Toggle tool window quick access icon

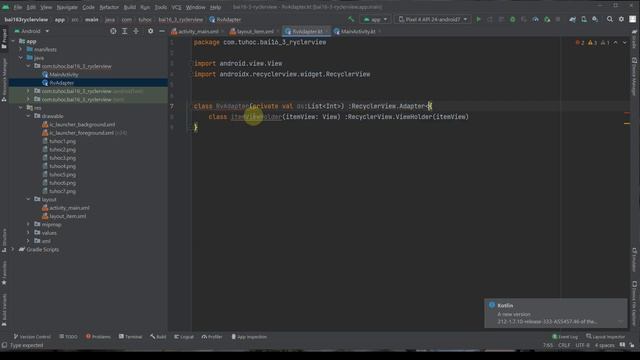coord(4,345)
